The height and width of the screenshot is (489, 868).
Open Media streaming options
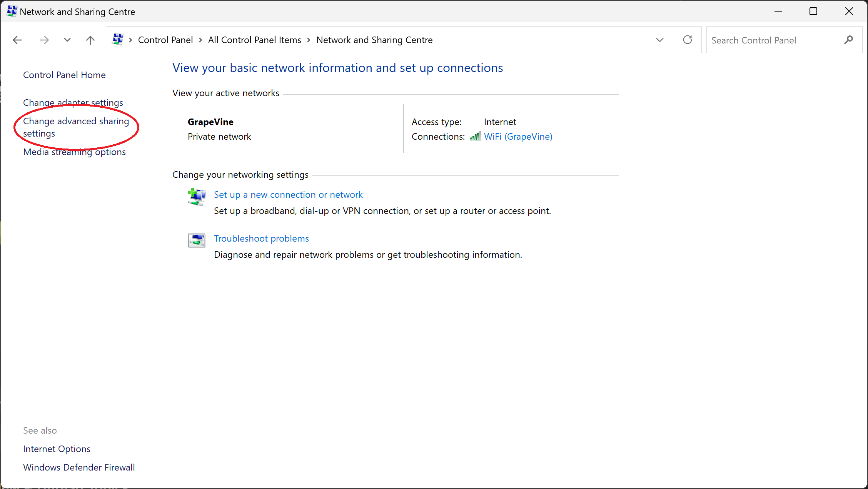(74, 152)
